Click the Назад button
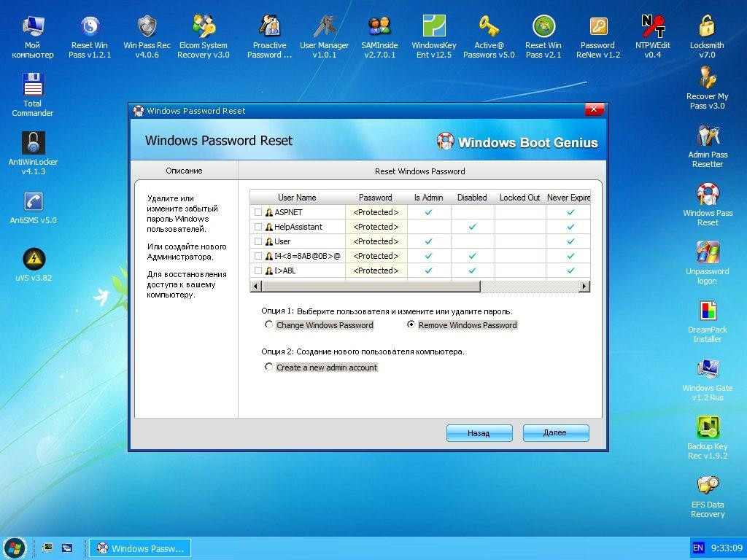 click(x=479, y=433)
